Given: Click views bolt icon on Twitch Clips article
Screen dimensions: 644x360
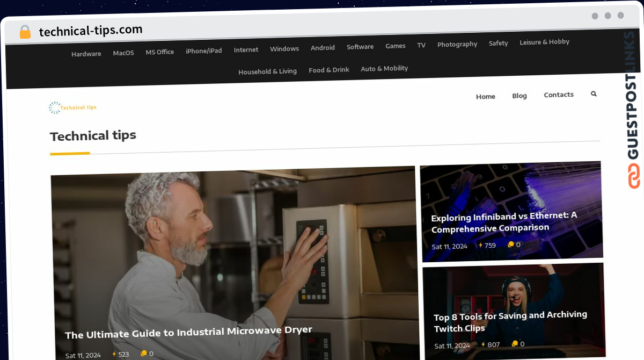Looking at the screenshot, I should point(483,344).
